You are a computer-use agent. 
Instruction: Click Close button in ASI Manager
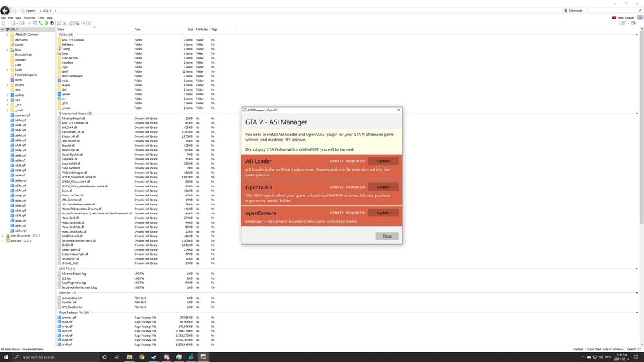pyautogui.click(x=387, y=236)
